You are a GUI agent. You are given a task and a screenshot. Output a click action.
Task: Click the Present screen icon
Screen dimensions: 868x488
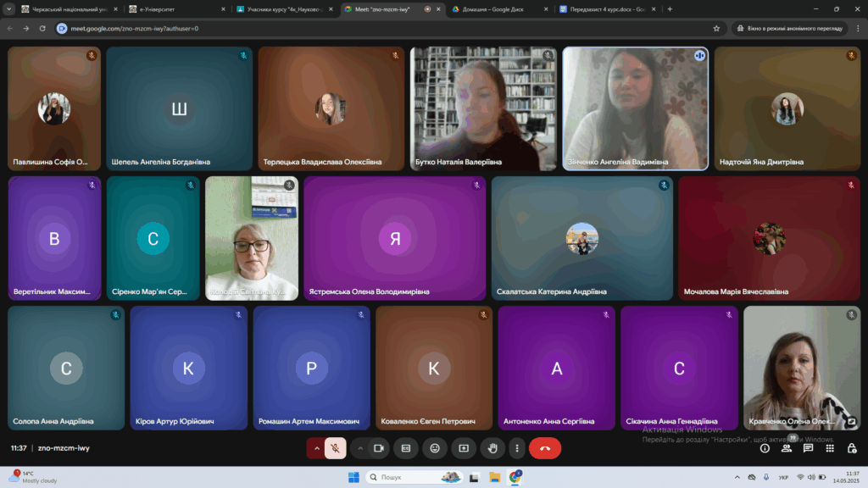464,448
